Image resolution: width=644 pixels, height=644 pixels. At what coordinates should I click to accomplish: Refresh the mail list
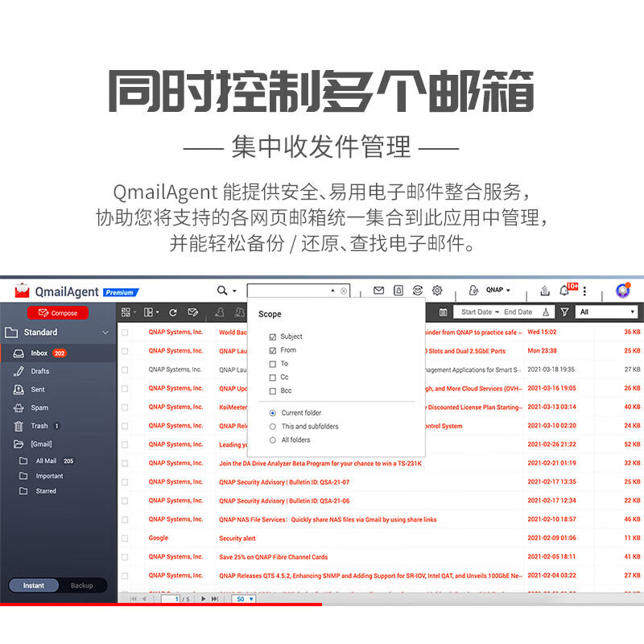pyautogui.click(x=174, y=311)
